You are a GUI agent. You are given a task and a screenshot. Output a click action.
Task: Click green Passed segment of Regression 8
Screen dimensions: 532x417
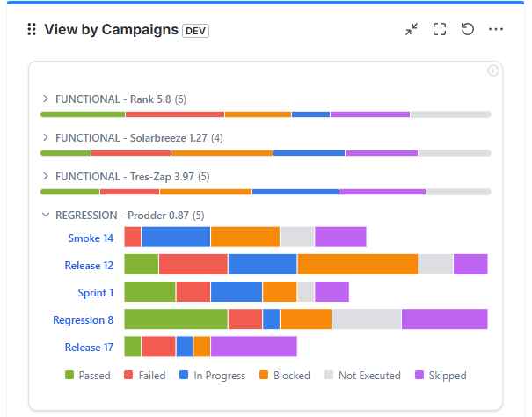tap(176, 318)
